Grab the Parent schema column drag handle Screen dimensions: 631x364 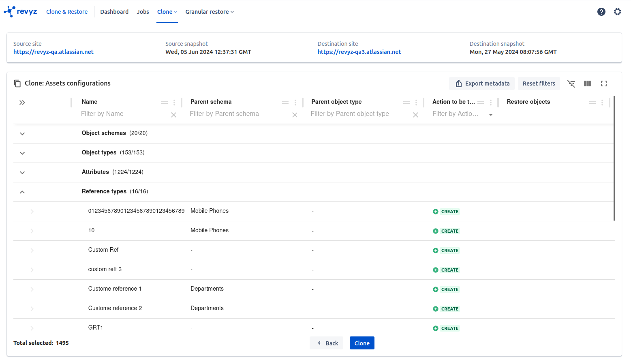click(x=285, y=103)
